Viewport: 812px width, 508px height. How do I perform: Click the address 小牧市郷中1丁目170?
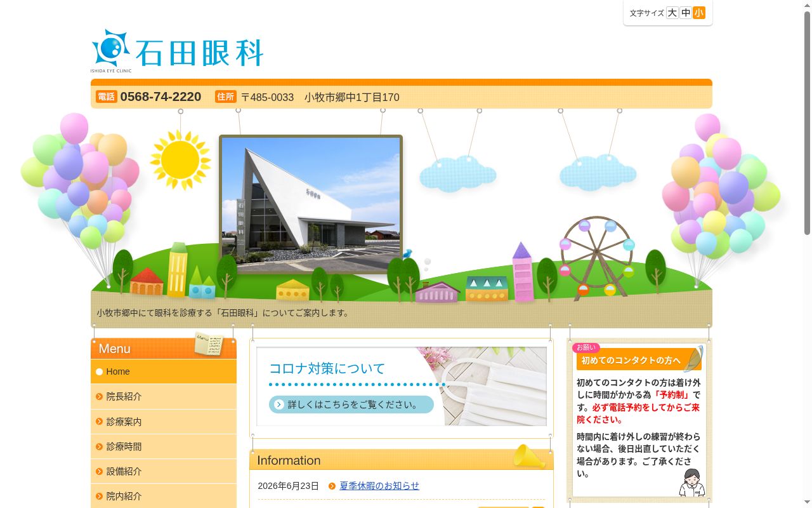pyautogui.click(x=352, y=97)
